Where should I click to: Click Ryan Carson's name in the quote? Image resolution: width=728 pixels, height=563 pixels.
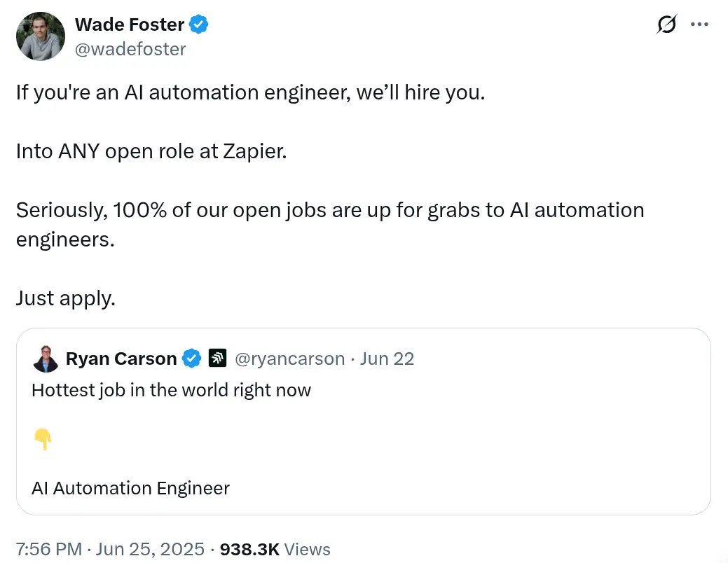coord(123,358)
